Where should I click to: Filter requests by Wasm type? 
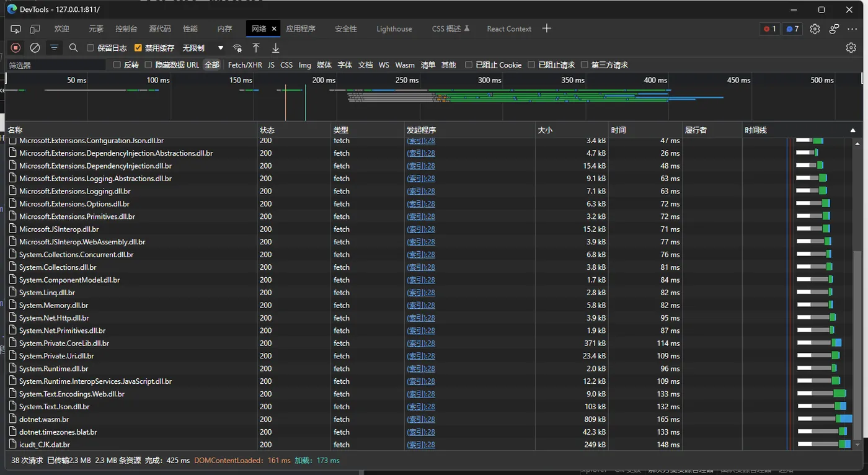click(405, 64)
